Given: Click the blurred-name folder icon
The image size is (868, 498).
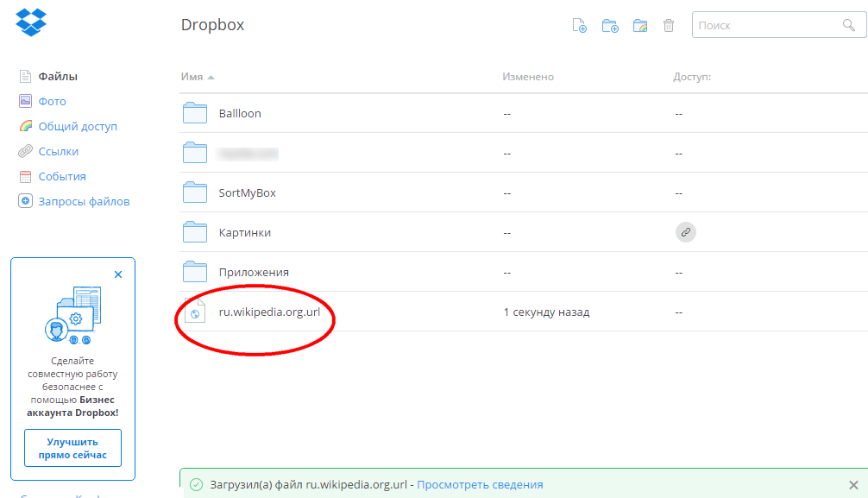Looking at the screenshot, I should [195, 153].
